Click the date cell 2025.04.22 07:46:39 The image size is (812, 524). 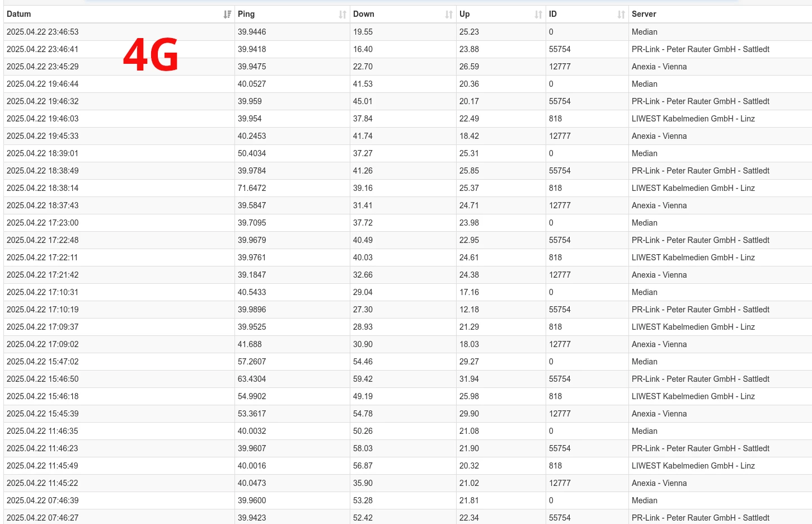point(43,500)
